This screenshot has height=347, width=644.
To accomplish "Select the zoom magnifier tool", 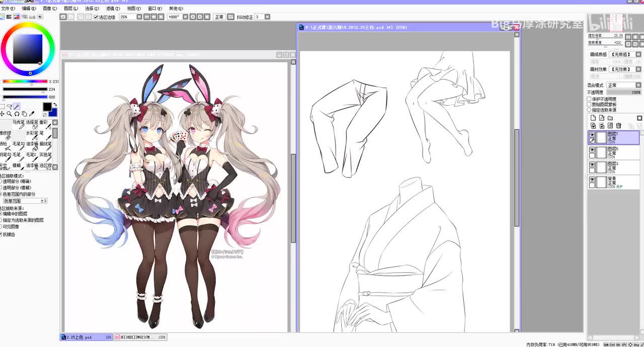I will pyautogui.click(x=9, y=114).
